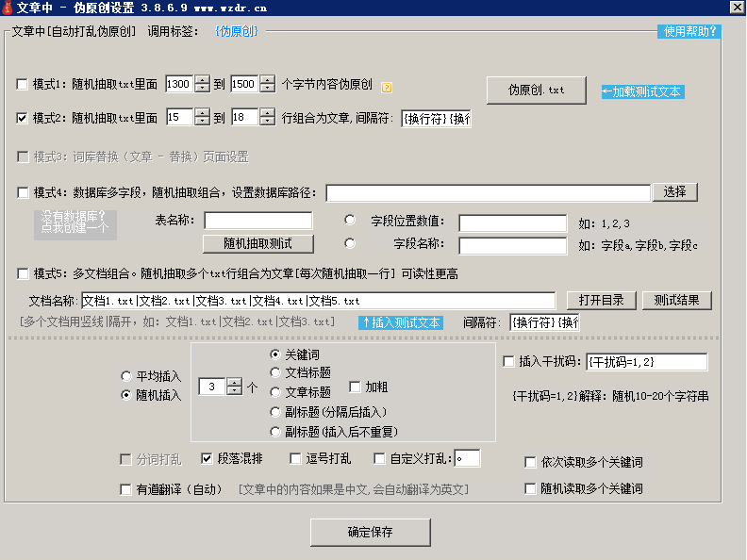Enable 模式5 multi-document combination checkbox

point(23,273)
